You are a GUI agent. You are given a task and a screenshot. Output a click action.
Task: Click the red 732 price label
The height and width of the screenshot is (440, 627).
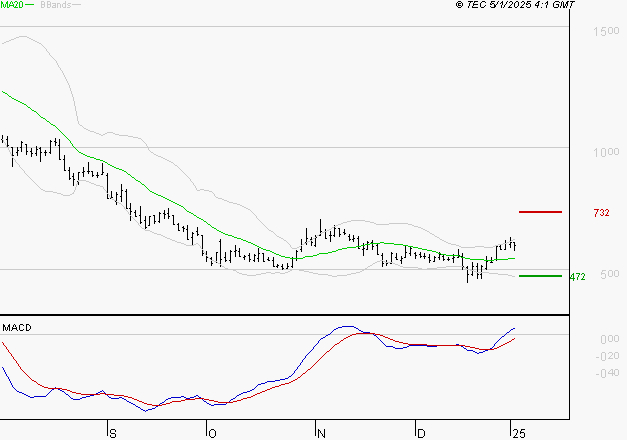click(601, 213)
